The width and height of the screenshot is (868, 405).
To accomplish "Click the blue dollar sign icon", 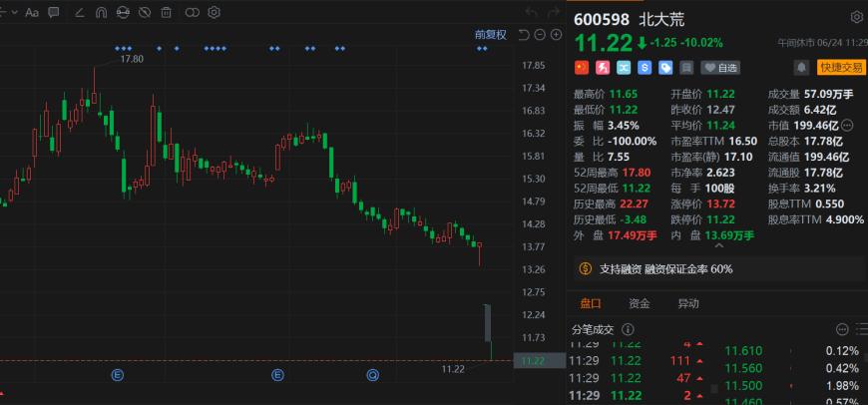I will (645, 68).
